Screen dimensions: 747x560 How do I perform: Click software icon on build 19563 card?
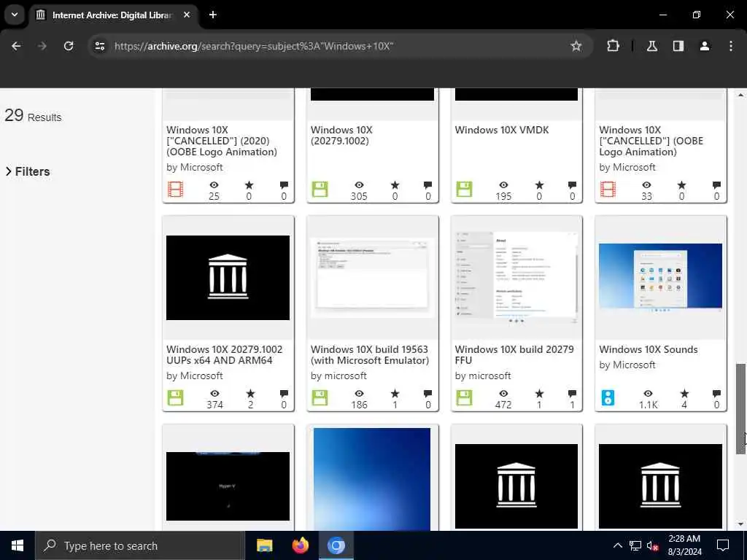[320, 397]
